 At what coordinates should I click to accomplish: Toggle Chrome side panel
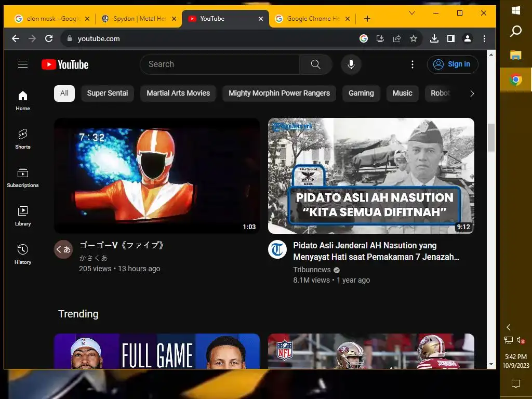[x=450, y=38]
